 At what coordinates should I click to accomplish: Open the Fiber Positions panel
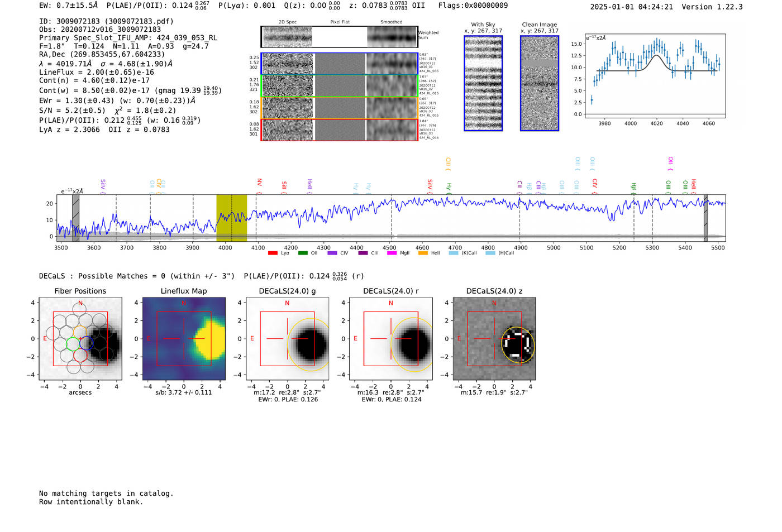point(80,338)
